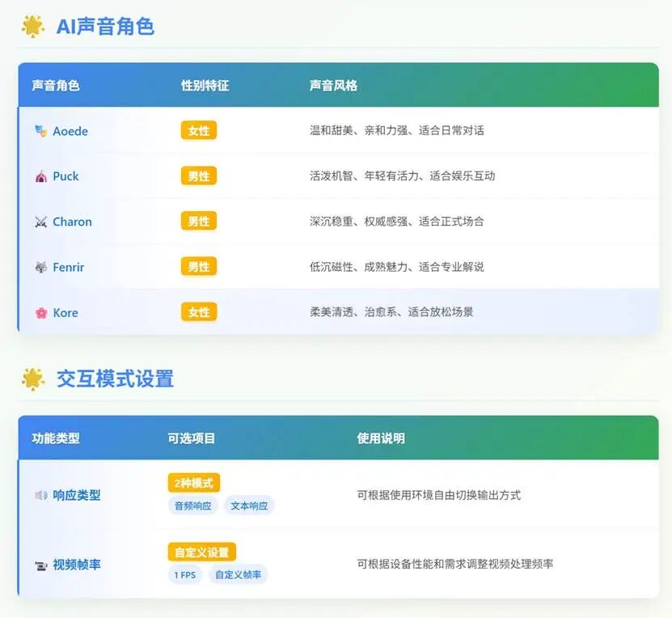The height and width of the screenshot is (618, 672).
Task: Expand the 2种模式 option list
Action: [193, 482]
